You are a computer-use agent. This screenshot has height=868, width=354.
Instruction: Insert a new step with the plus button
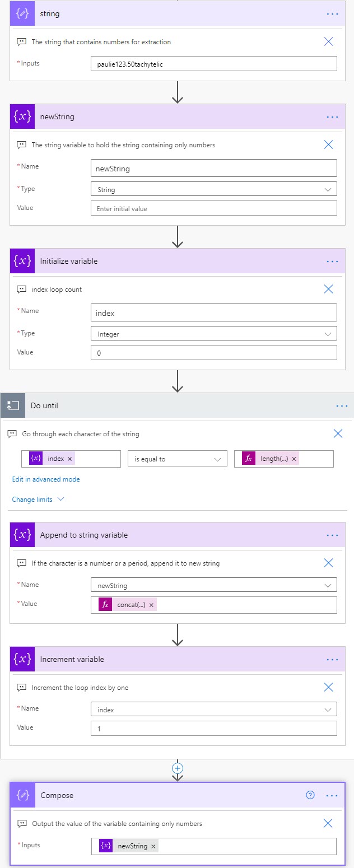178,768
